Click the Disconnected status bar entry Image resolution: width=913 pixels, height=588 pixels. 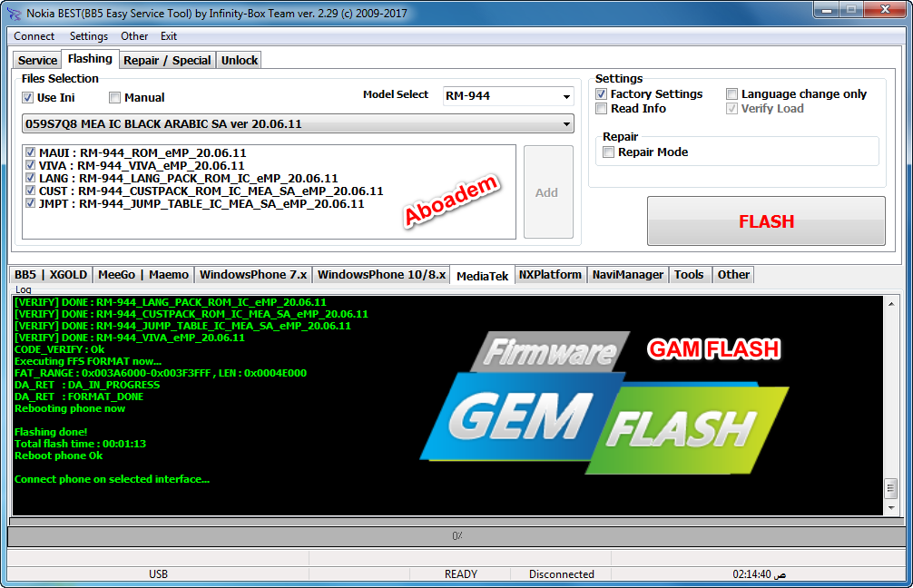[561, 574]
